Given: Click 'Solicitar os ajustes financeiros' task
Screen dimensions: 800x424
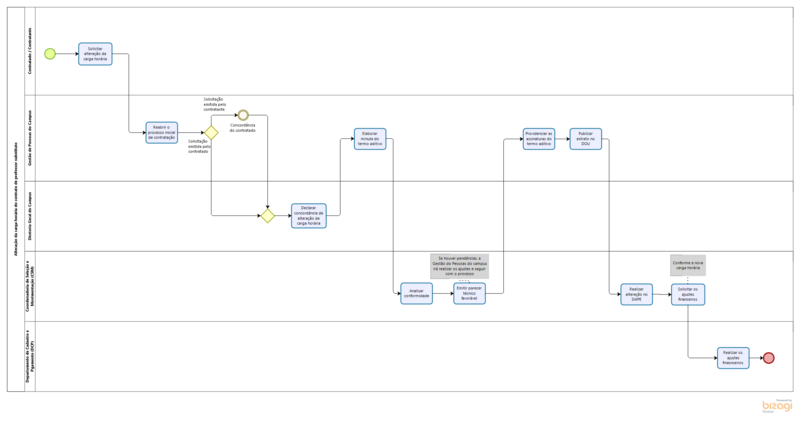Looking at the screenshot, I should [688, 293].
